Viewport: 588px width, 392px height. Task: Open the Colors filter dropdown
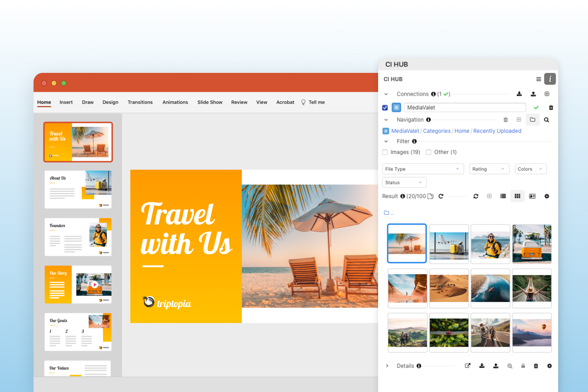(x=530, y=169)
